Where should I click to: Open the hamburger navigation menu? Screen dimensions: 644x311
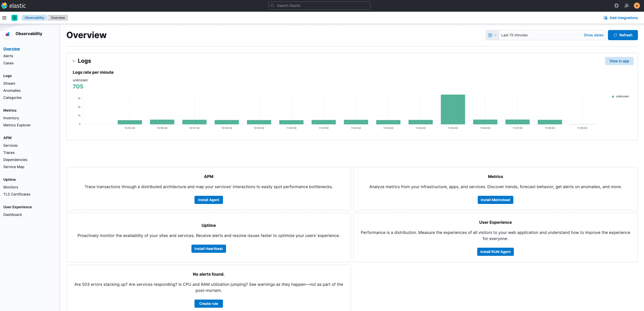coord(4,18)
